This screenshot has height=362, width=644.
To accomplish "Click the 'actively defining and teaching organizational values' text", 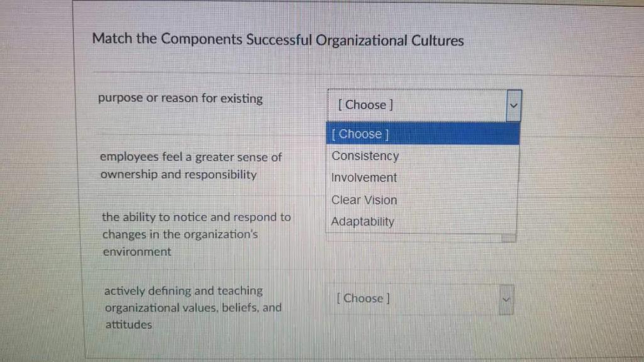I will point(191,308).
